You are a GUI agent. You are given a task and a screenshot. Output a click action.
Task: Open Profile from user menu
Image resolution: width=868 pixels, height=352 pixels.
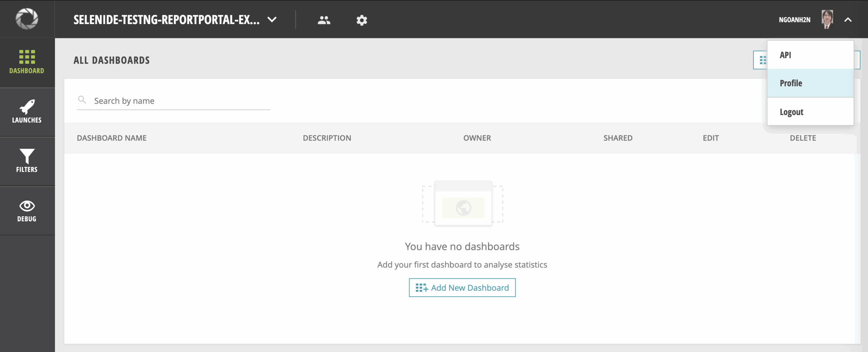(x=810, y=83)
